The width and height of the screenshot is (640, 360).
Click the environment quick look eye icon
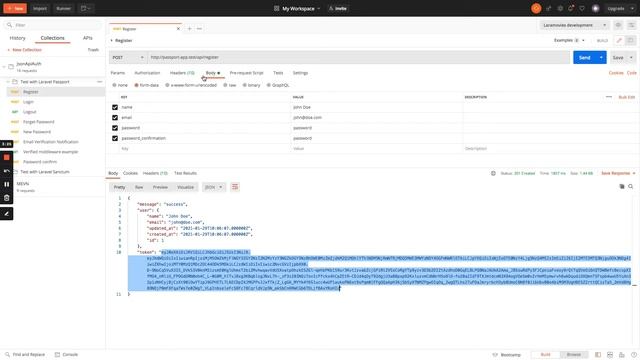click(618, 25)
